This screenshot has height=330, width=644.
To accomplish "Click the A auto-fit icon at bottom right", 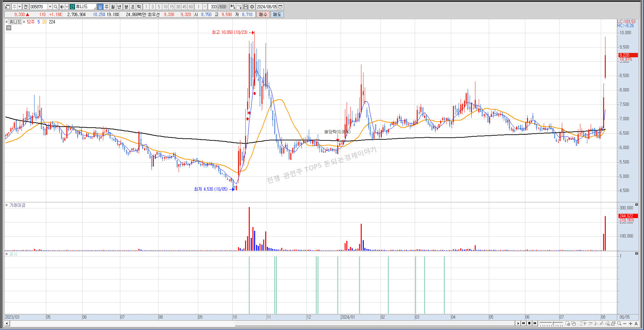I will click(636, 323).
